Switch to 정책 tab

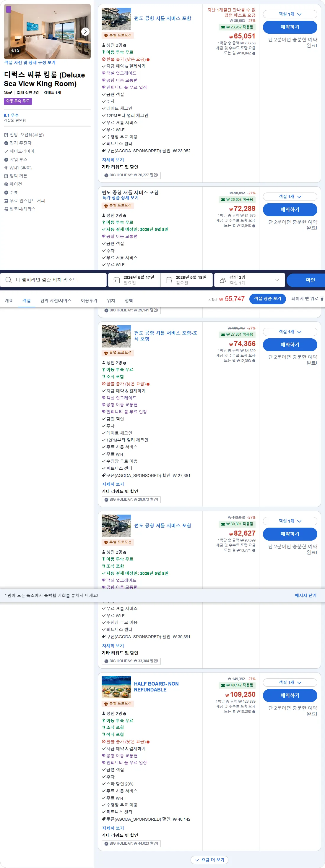click(x=129, y=300)
